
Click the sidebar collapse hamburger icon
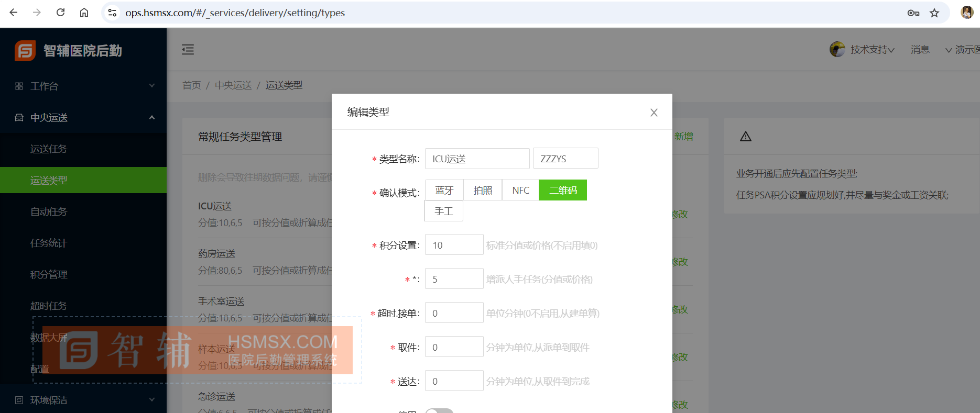[x=188, y=50]
